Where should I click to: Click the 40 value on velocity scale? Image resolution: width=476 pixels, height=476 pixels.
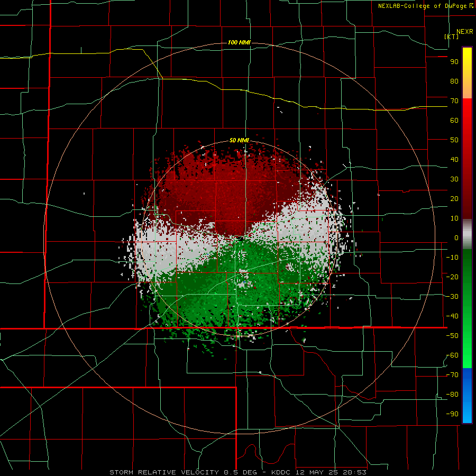tap(454, 160)
